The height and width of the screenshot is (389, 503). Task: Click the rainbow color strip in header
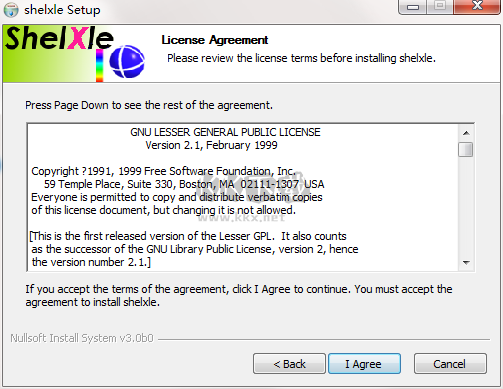click(x=99, y=65)
